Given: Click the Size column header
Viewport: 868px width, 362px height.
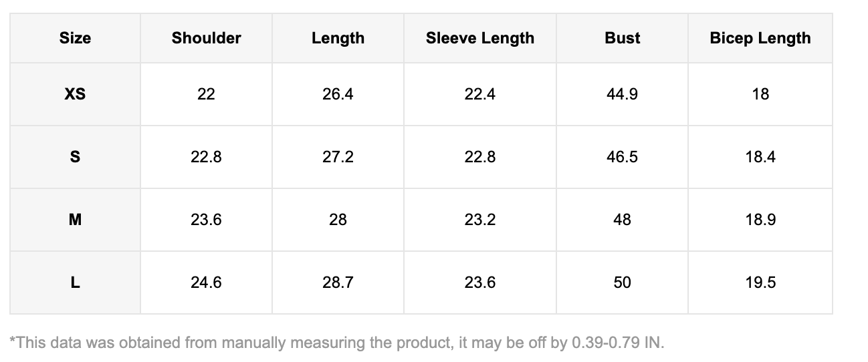Looking at the screenshot, I should [x=75, y=38].
